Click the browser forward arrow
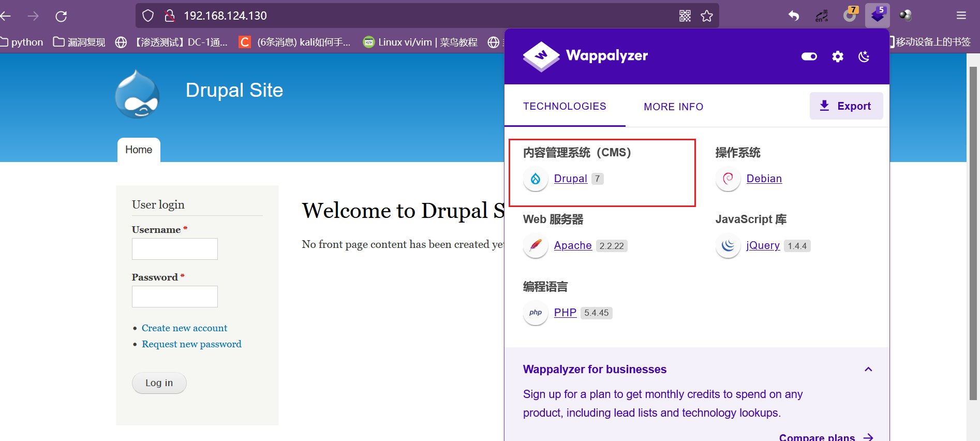Screen dimensions: 980x441 33,16
